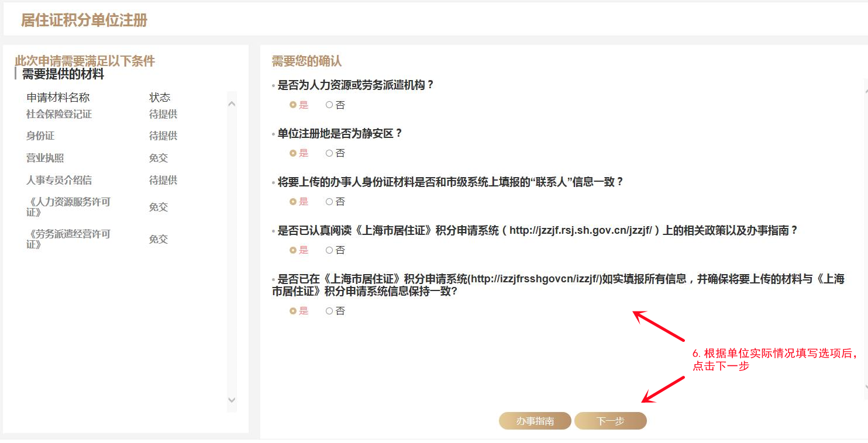Screen dimensions: 868x443
Task: Click the 申请材料名称 column header
Action: click(x=58, y=97)
